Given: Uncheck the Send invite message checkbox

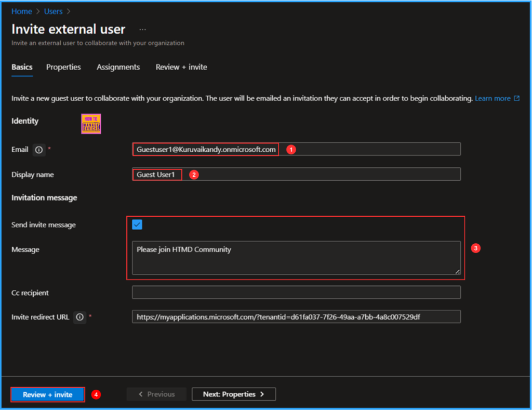Looking at the screenshot, I should pos(137,224).
